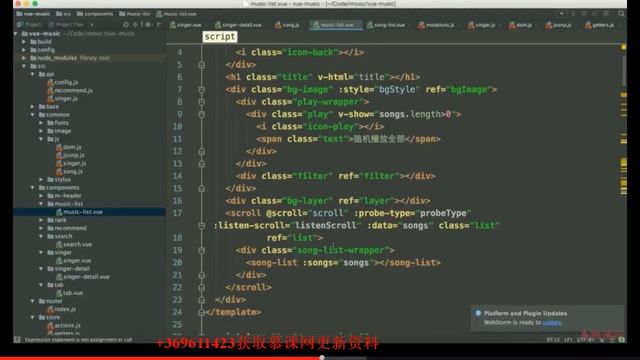Open the song.js editor tab
Screen dimensions: 640x360
click(x=287, y=25)
